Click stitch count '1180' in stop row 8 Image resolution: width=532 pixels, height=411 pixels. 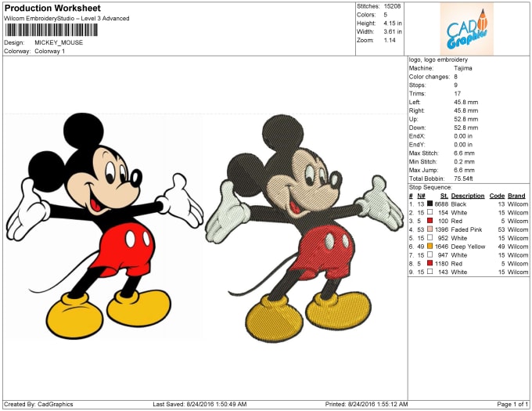[x=441, y=263]
